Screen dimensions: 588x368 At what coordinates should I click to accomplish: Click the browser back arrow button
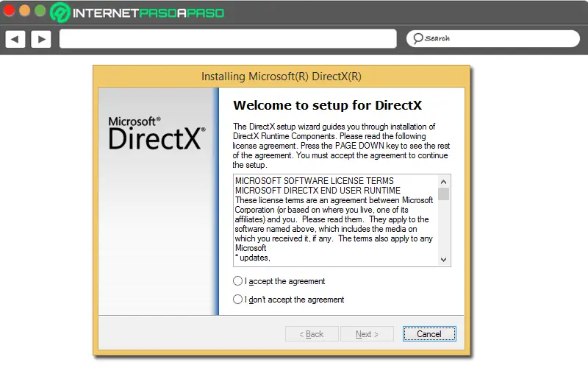coord(15,39)
